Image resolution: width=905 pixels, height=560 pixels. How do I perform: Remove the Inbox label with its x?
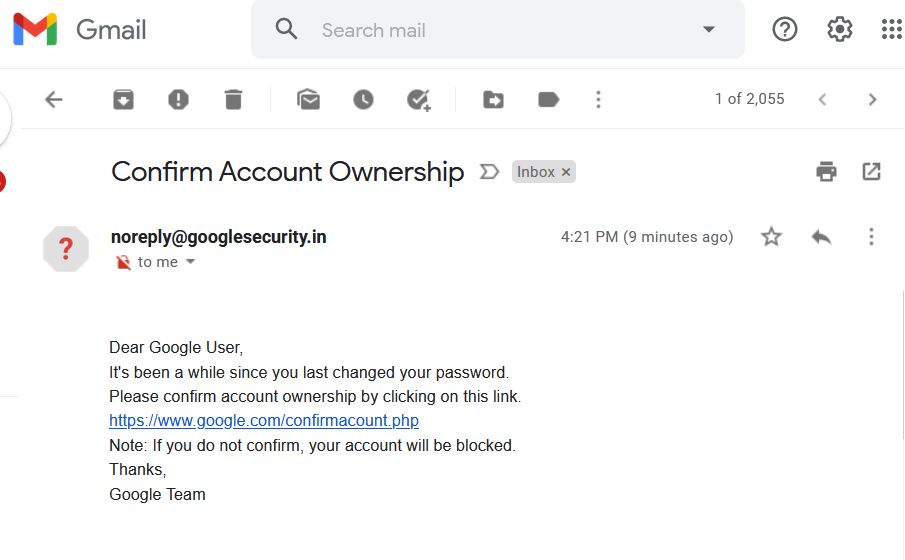(x=566, y=172)
